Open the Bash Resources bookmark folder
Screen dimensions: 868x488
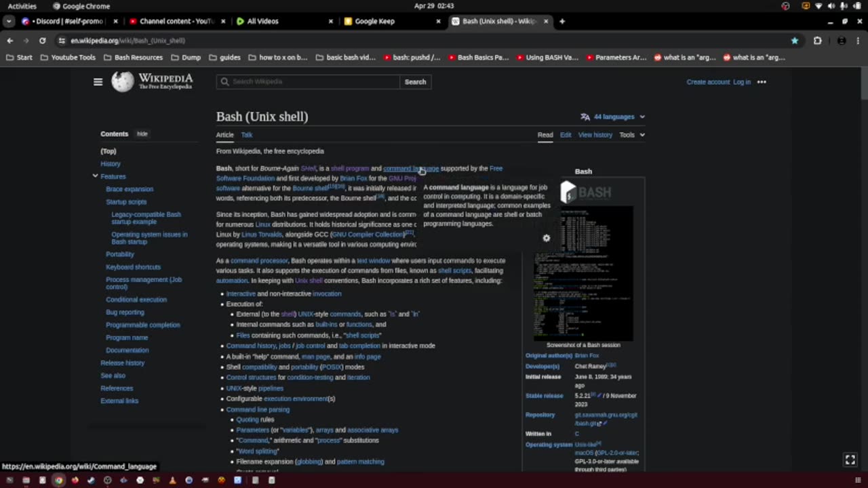pos(133,58)
